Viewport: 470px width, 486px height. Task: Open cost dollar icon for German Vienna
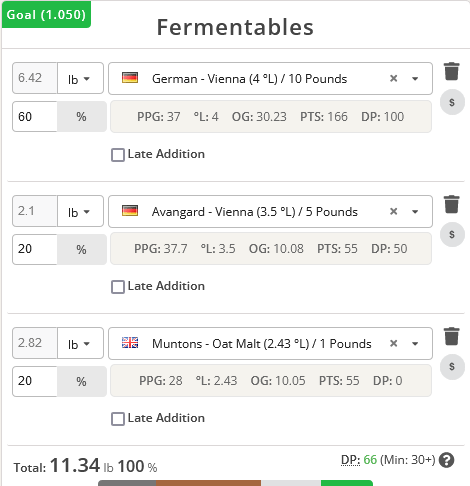click(452, 102)
